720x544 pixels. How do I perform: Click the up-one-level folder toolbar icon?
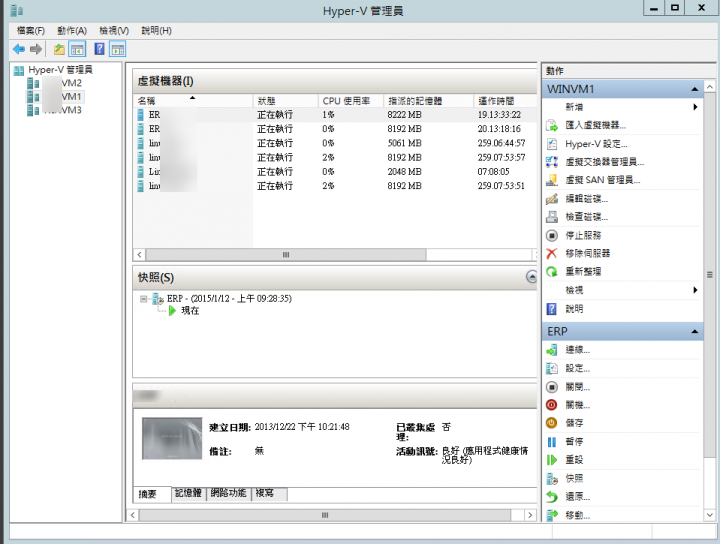[x=59, y=49]
